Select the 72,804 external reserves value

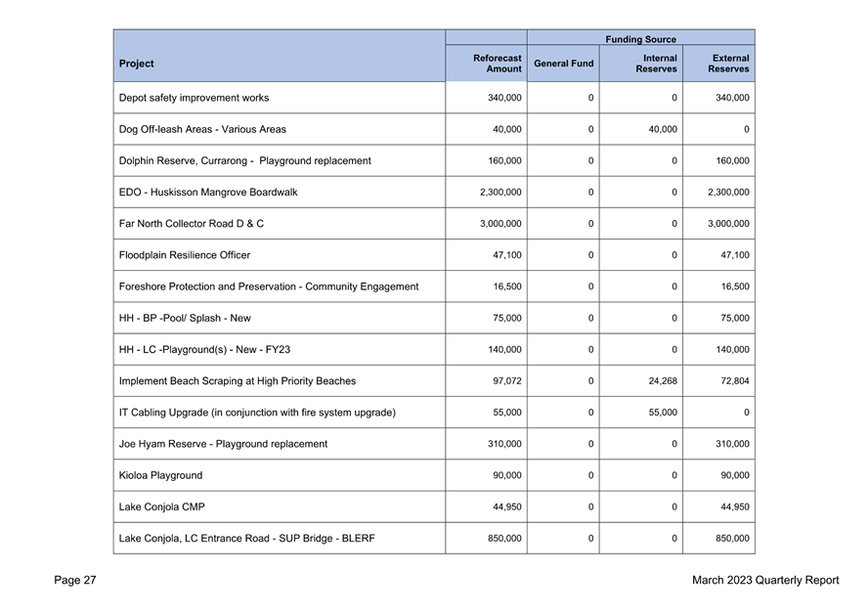(x=732, y=381)
